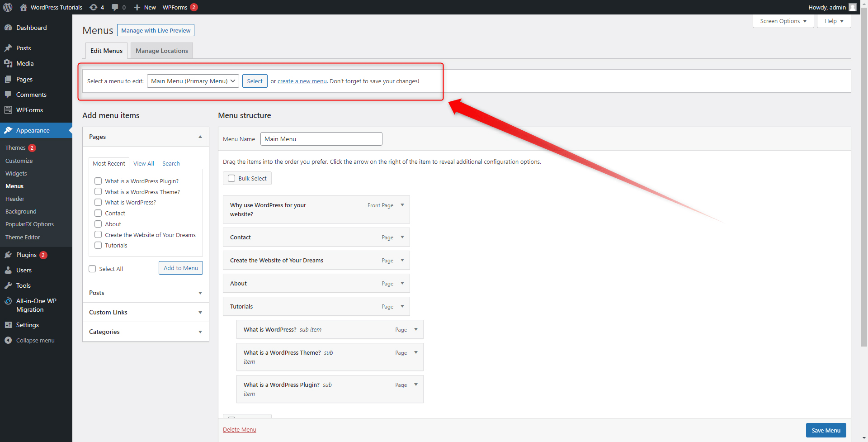This screenshot has width=868, height=442.
Task: Click the WordPress logo icon
Action: (x=8, y=7)
